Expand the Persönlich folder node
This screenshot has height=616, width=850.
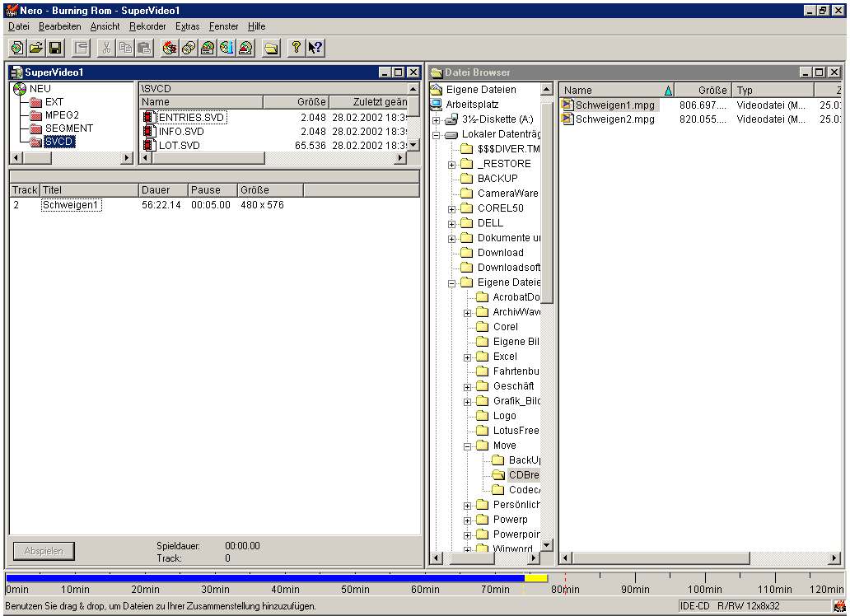(x=467, y=506)
